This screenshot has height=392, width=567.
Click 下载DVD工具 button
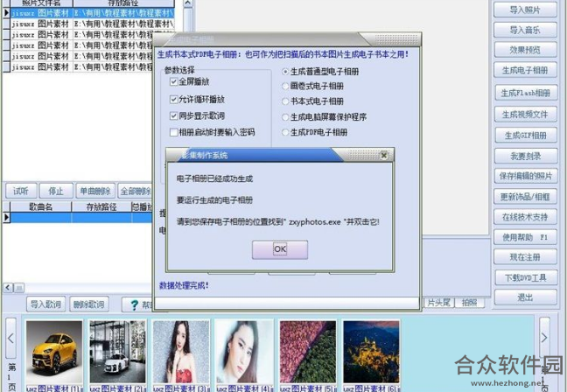[526, 277]
